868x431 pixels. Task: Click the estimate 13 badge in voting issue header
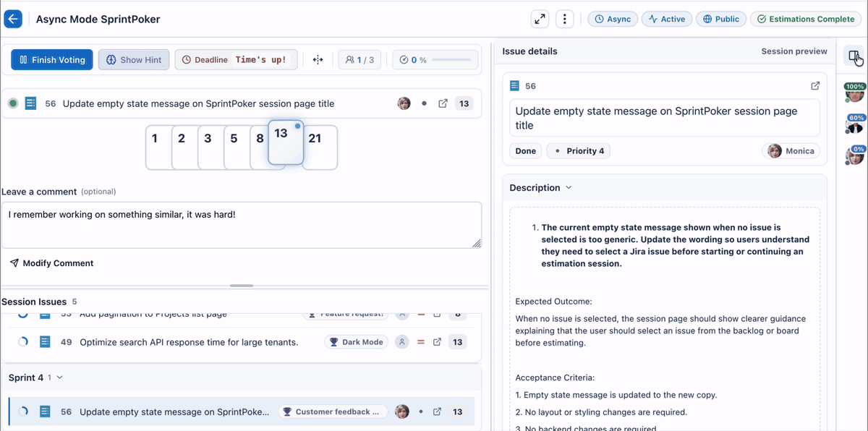coord(464,103)
